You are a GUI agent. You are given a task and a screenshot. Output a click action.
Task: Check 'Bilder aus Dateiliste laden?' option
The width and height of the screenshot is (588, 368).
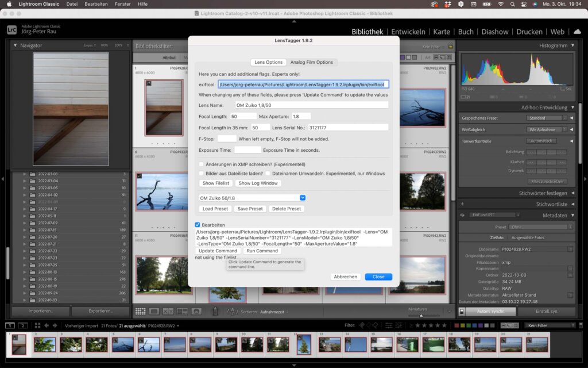[x=202, y=174]
